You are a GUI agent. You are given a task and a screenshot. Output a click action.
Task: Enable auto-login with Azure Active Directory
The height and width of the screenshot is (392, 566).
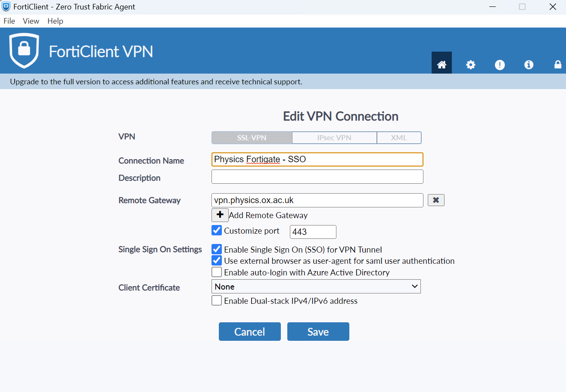217,272
